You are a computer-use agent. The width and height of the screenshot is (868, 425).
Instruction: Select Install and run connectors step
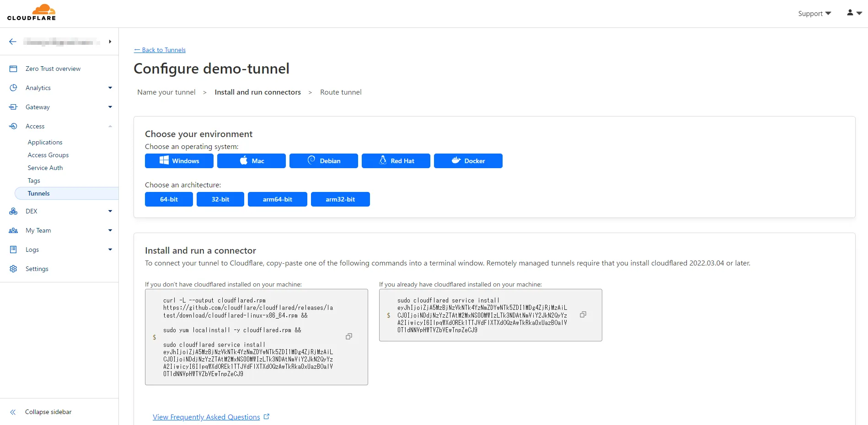click(x=258, y=92)
